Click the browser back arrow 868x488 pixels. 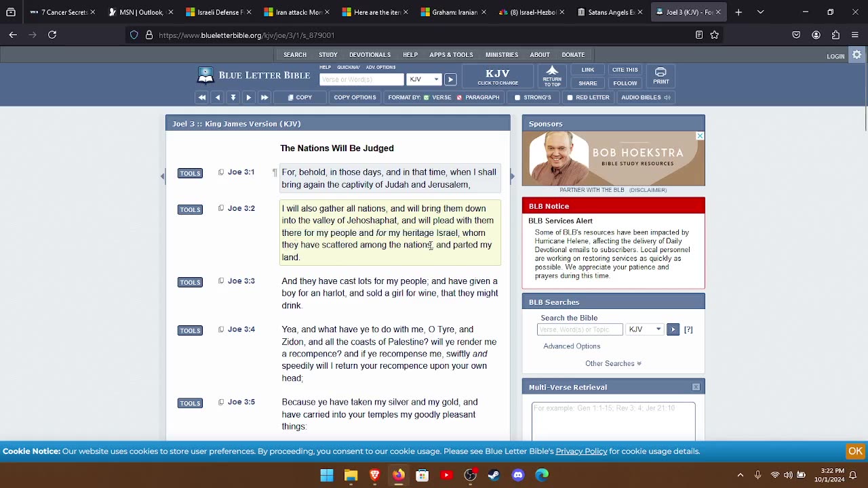(13, 35)
